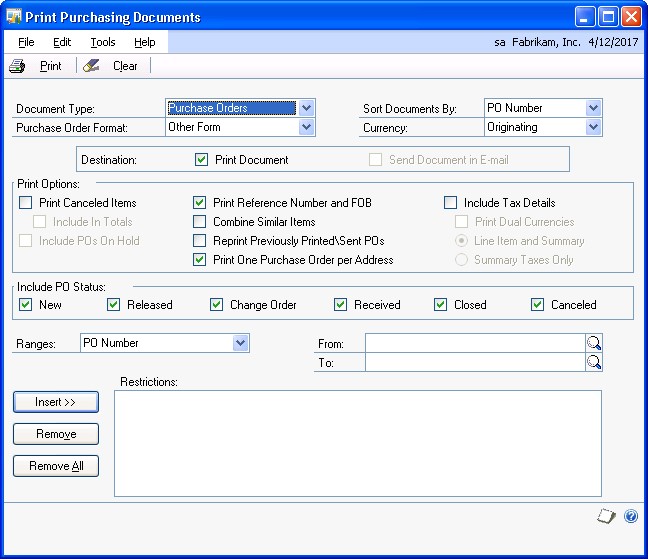
Task: Minimize the Print Purchasing Documents window
Action: [x=584, y=17]
